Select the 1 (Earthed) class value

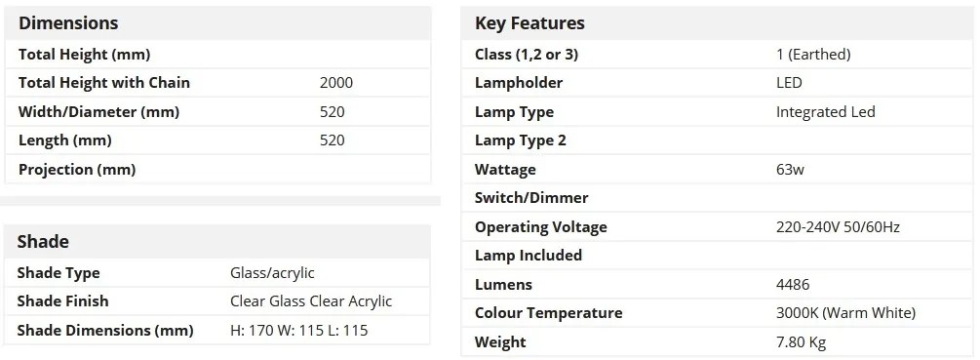point(813,55)
